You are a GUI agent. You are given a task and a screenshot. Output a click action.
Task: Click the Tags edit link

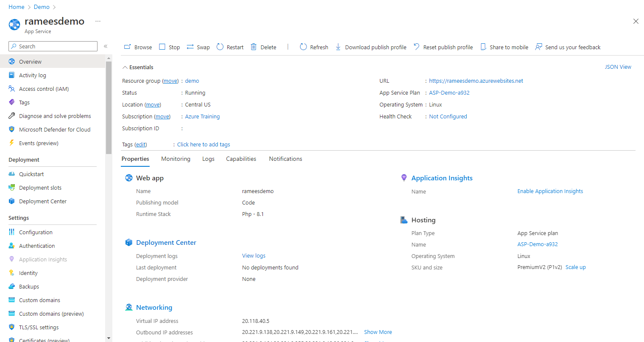click(x=141, y=144)
